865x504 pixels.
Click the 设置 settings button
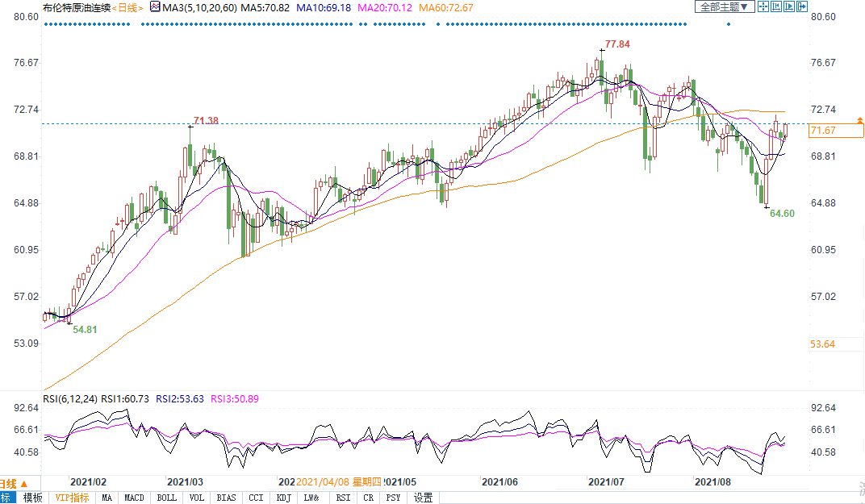424,498
